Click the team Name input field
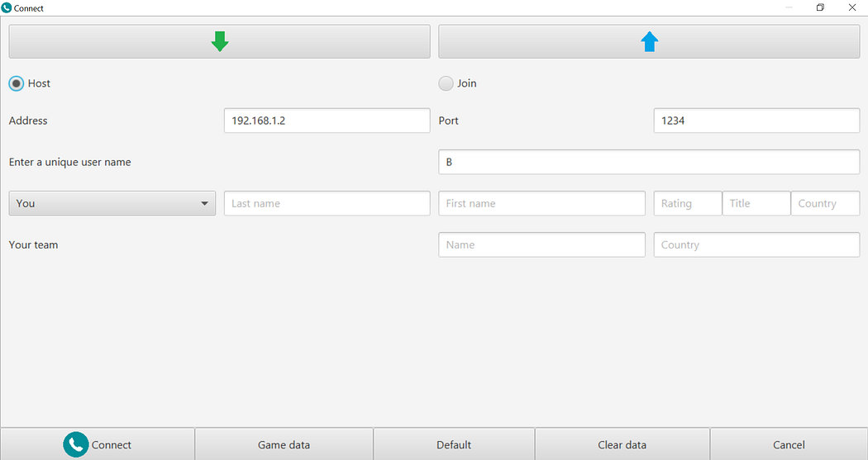Viewport: 868px width, 460px height. (x=541, y=245)
